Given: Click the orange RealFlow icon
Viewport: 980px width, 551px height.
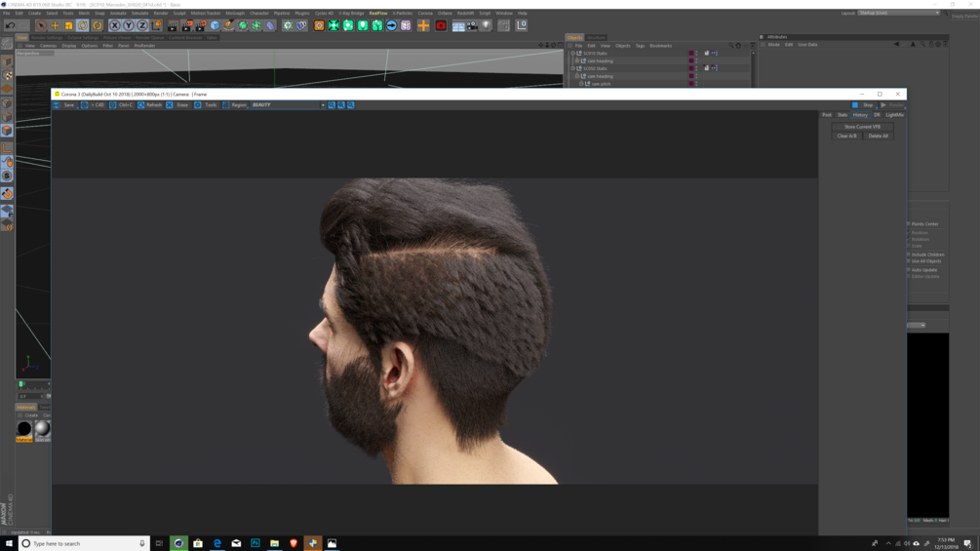Looking at the screenshot, I should tap(319, 25).
